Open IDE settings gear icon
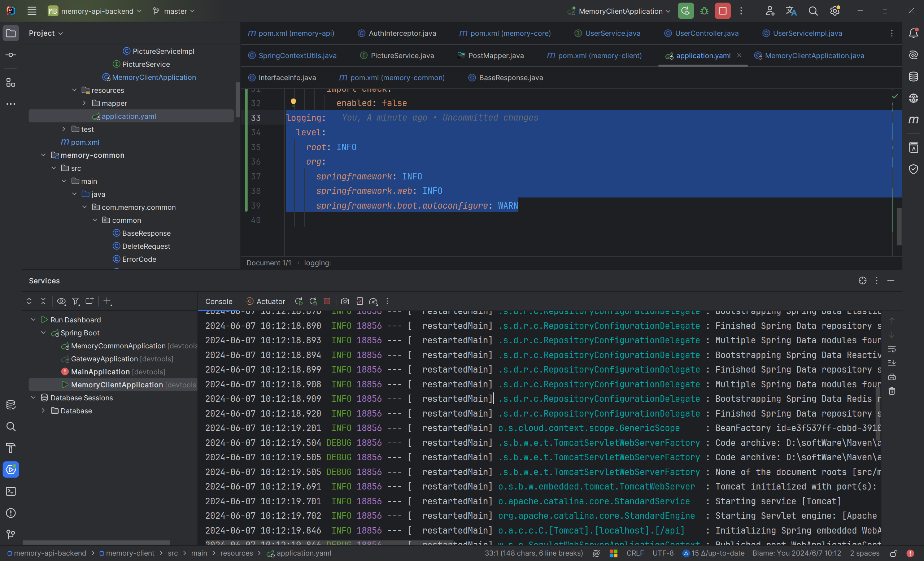Image resolution: width=924 pixels, height=561 pixels. coord(835,11)
